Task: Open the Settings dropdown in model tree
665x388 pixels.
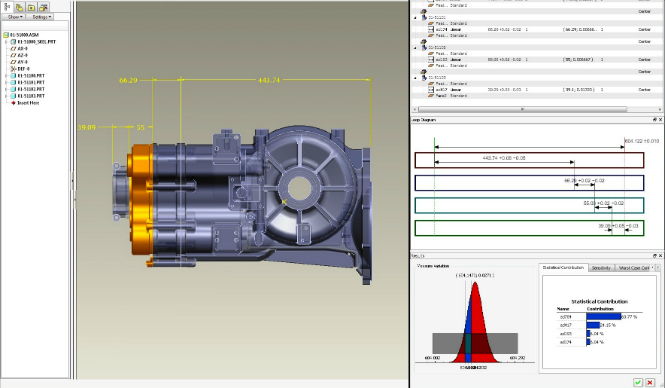Action: coord(41,17)
